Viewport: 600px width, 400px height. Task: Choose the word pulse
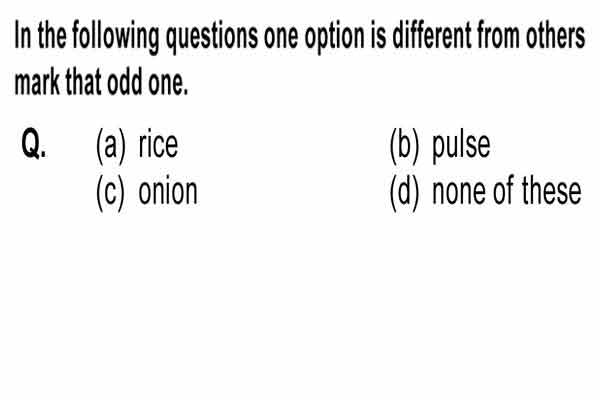(x=461, y=146)
